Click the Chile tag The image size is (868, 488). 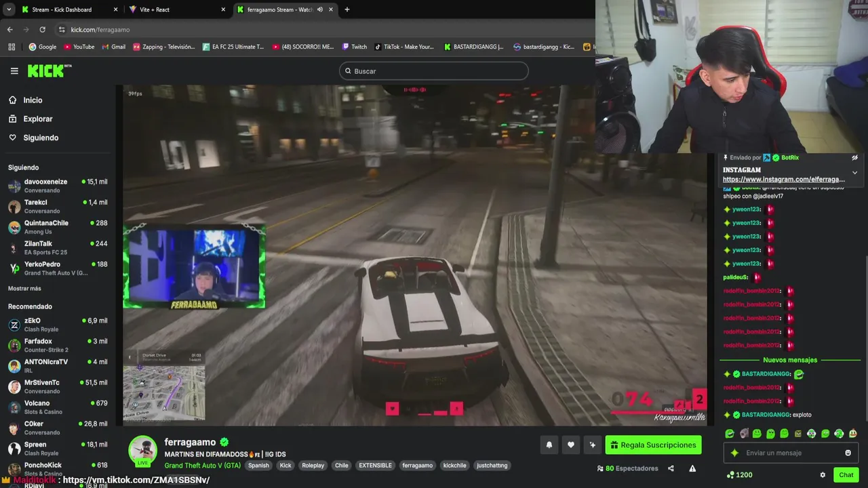click(342, 466)
